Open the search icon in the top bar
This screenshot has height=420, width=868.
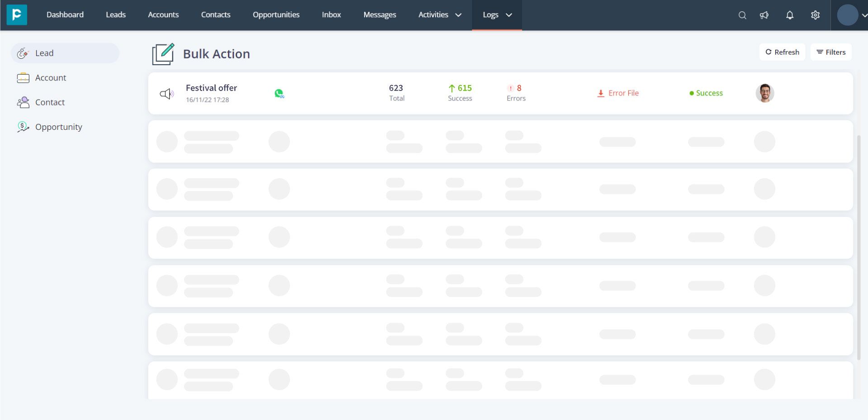pos(742,15)
